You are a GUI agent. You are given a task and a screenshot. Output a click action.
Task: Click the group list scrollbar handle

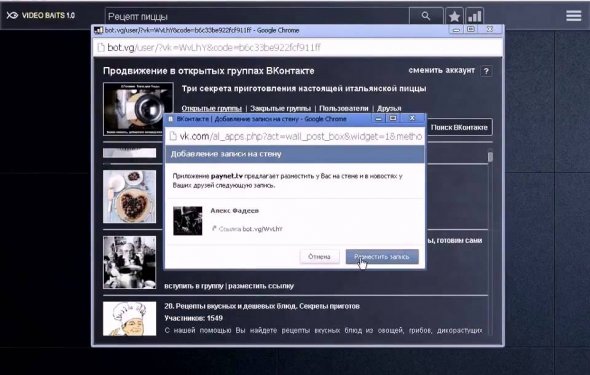click(490, 156)
